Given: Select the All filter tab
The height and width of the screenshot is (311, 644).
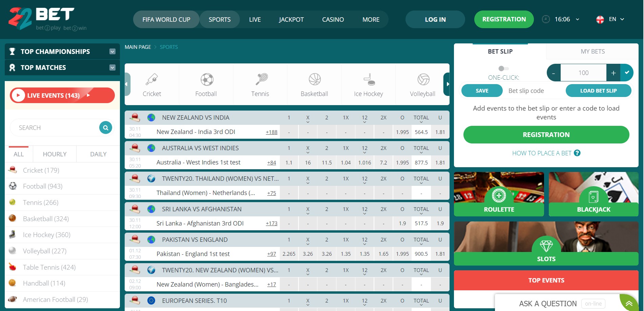Looking at the screenshot, I should 19,154.
